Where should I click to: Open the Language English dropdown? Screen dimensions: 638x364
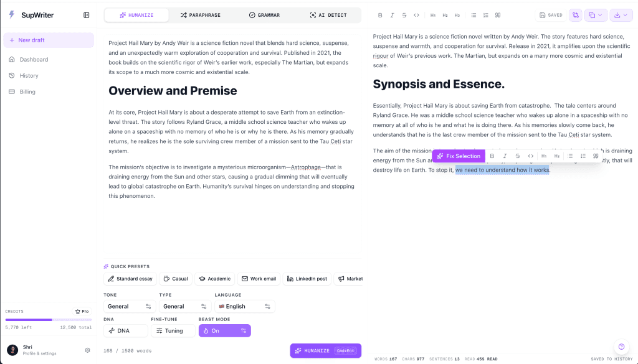244,306
